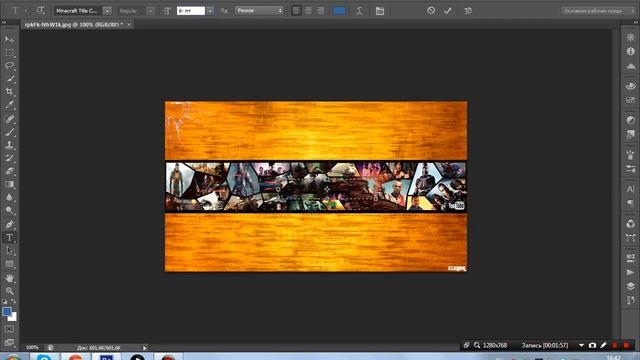Select the Rectangular Marquee tool
This screenshot has width=640, height=360.
[x=9, y=52]
